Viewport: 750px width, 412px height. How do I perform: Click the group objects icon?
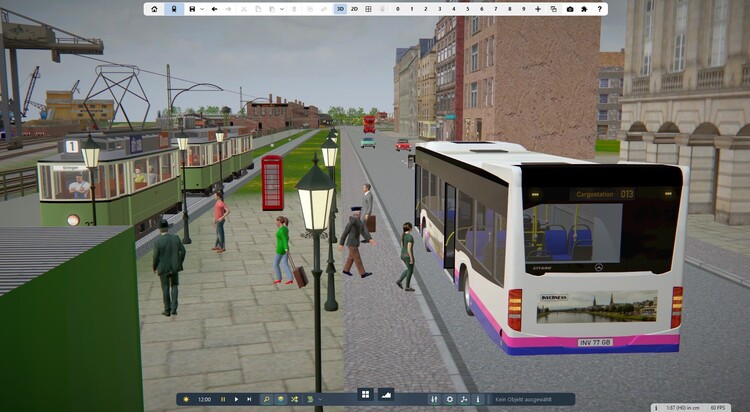pos(310,9)
